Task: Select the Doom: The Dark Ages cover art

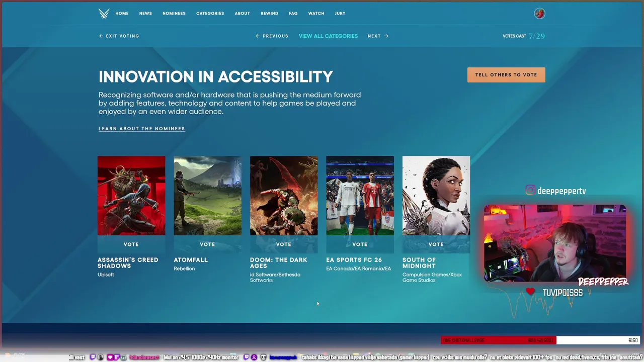Action: click(284, 196)
